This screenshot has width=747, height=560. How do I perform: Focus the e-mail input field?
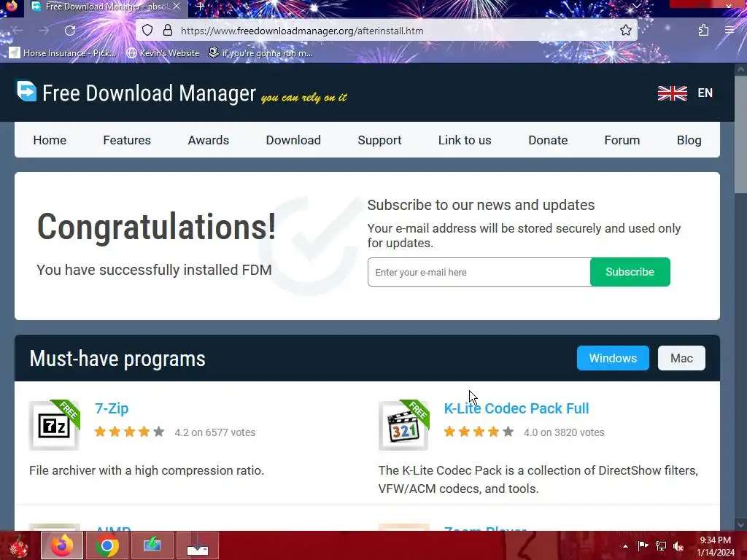tap(479, 272)
